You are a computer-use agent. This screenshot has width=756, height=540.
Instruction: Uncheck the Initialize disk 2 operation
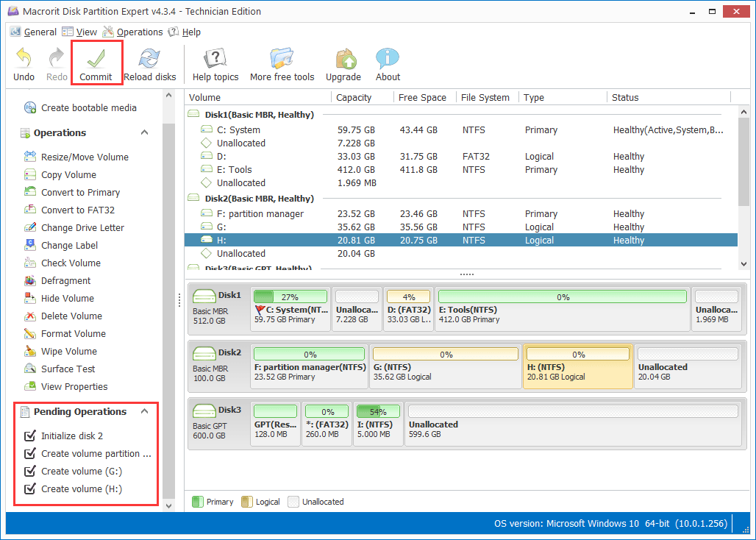pos(30,436)
